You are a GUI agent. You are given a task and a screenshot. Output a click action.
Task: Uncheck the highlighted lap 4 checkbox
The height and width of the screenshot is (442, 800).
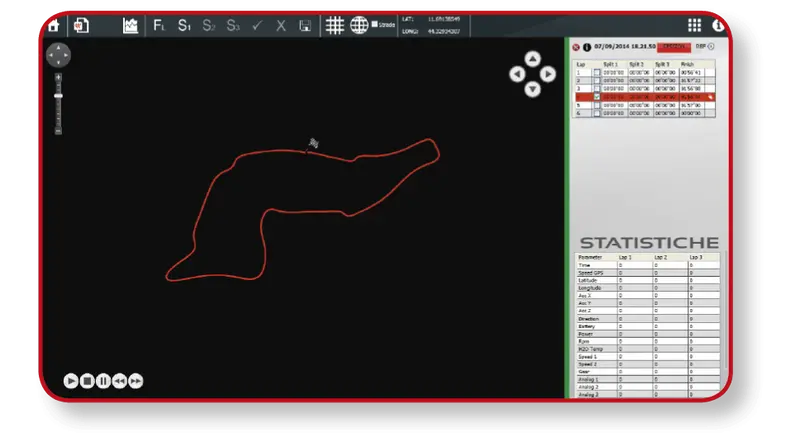596,97
